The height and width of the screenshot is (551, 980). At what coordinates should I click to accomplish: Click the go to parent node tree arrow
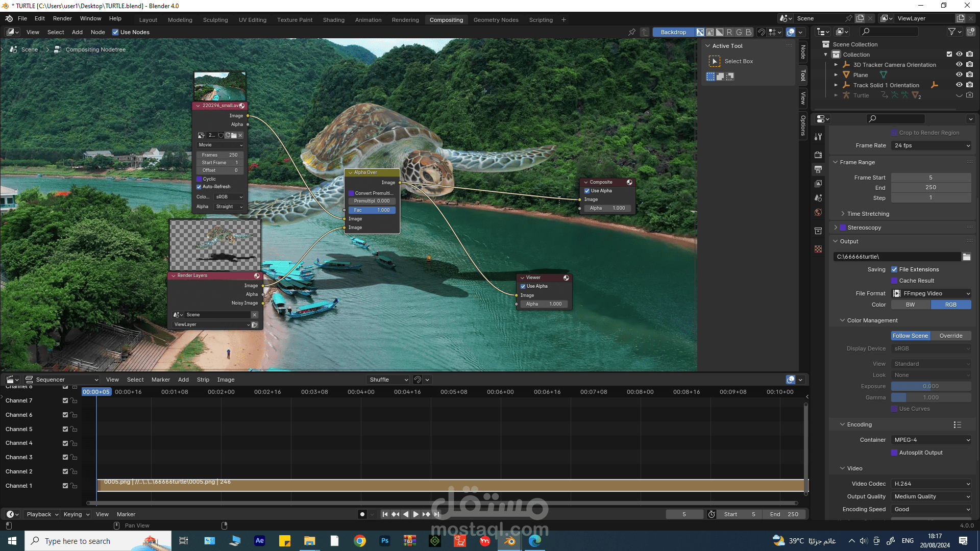[x=645, y=32]
